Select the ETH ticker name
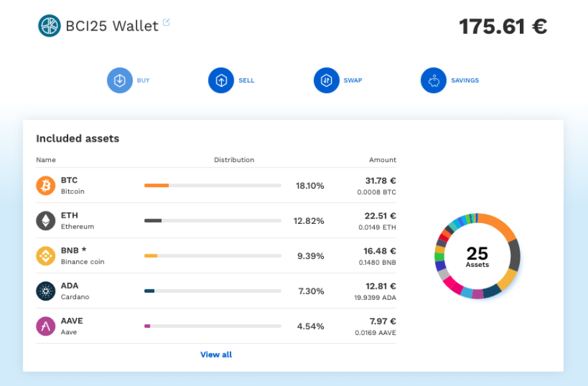 click(x=70, y=215)
